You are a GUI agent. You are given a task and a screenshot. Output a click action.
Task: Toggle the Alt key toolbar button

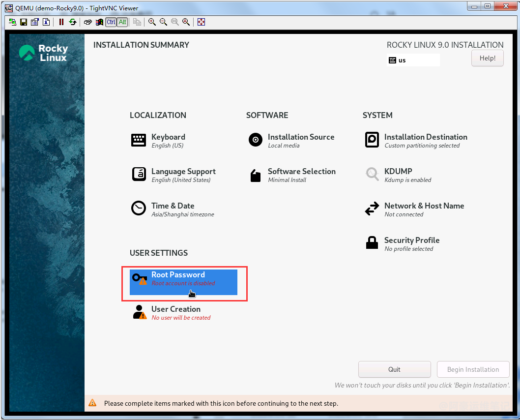tap(122, 22)
